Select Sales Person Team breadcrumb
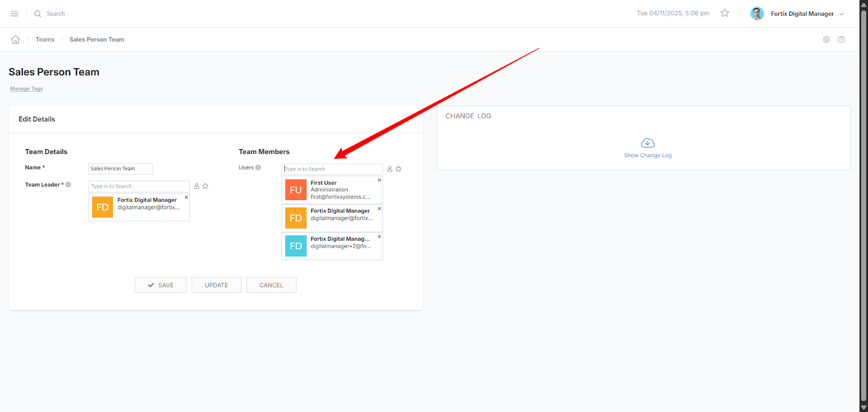This screenshot has width=868, height=412. pyautogui.click(x=97, y=40)
